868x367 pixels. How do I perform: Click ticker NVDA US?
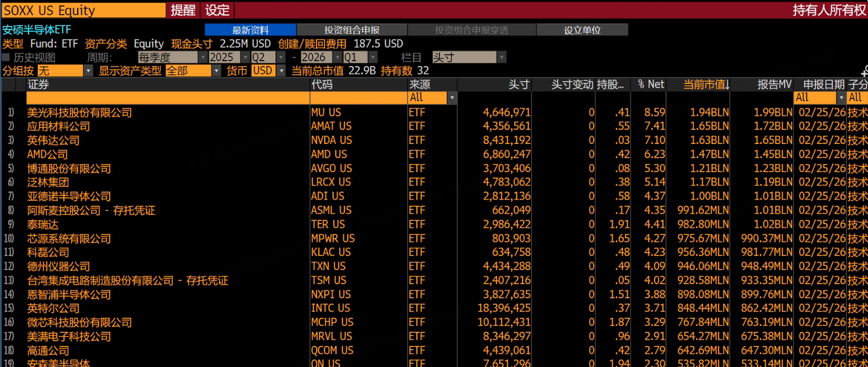[x=332, y=140]
